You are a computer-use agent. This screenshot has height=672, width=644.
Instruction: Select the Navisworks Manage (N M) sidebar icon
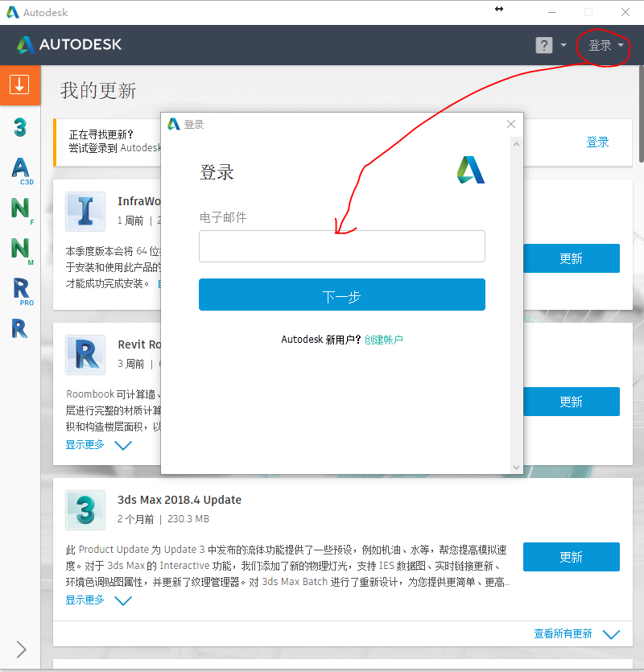(x=22, y=251)
